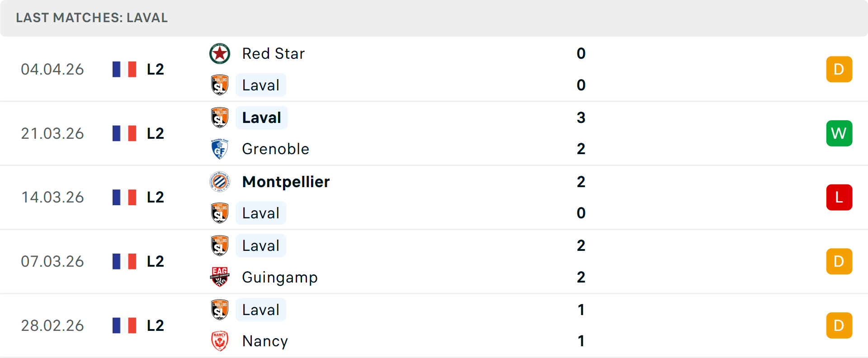Click the D badge for Nancy match
Screen dimensions: 868x358
pos(839,325)
